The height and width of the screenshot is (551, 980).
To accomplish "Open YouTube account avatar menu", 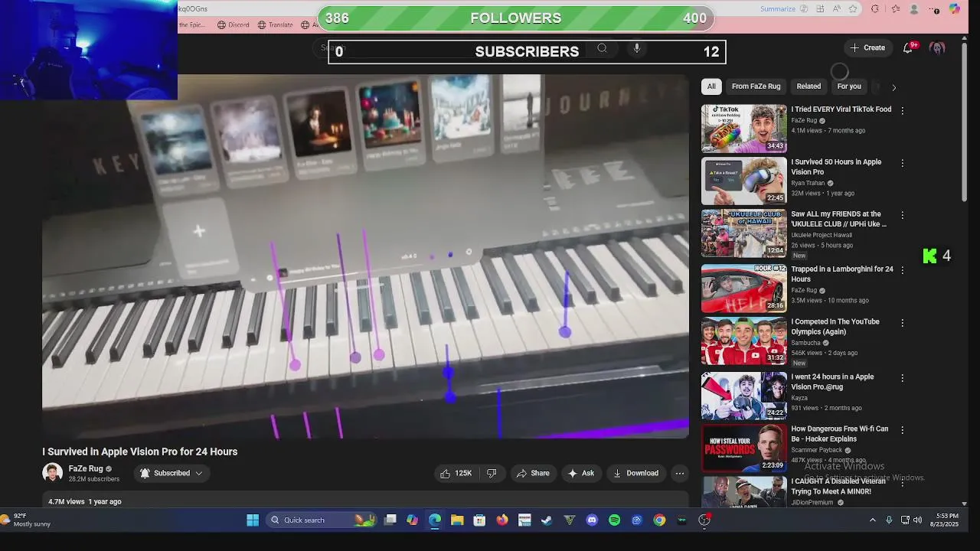I will click(937, 47).
